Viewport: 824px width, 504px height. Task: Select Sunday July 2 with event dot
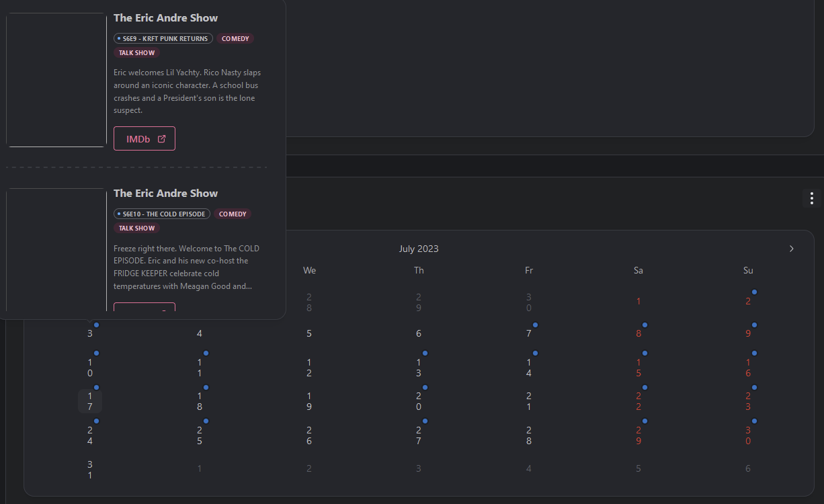748,302
